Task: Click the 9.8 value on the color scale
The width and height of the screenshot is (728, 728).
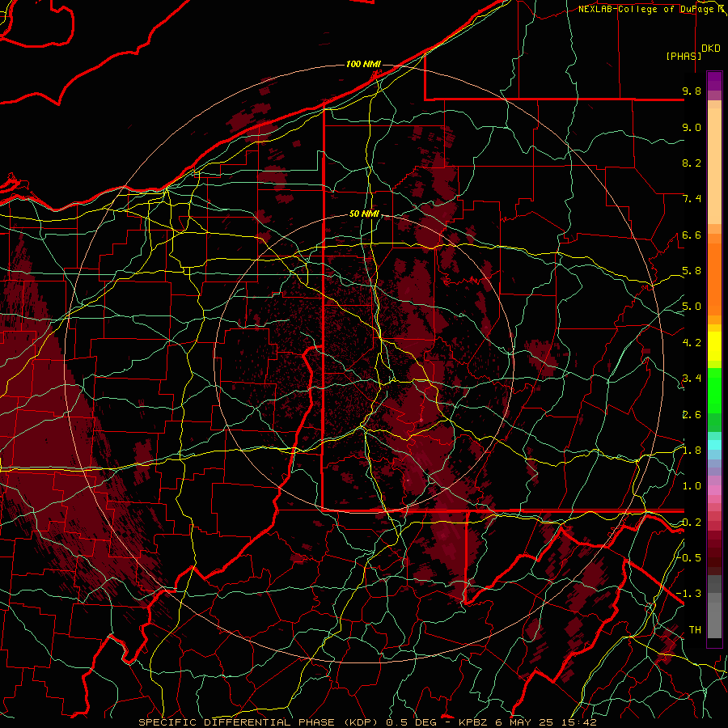Action: tap(692, 91)
